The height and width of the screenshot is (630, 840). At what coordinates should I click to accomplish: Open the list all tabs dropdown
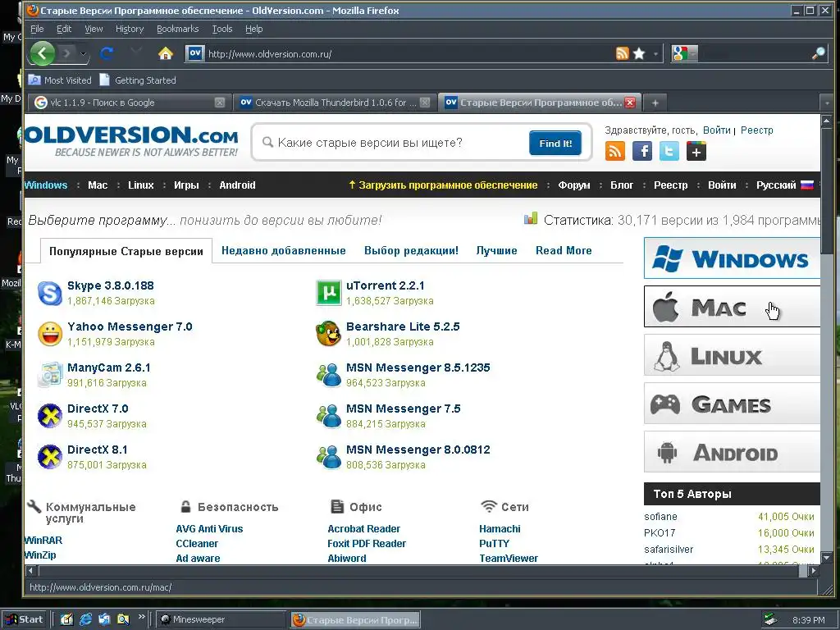tap(827, 103)
